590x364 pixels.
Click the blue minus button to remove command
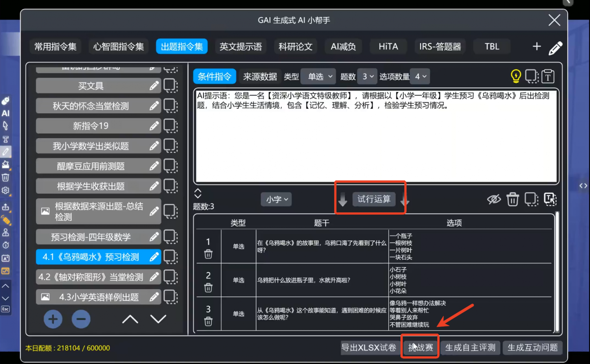point(81,319)
